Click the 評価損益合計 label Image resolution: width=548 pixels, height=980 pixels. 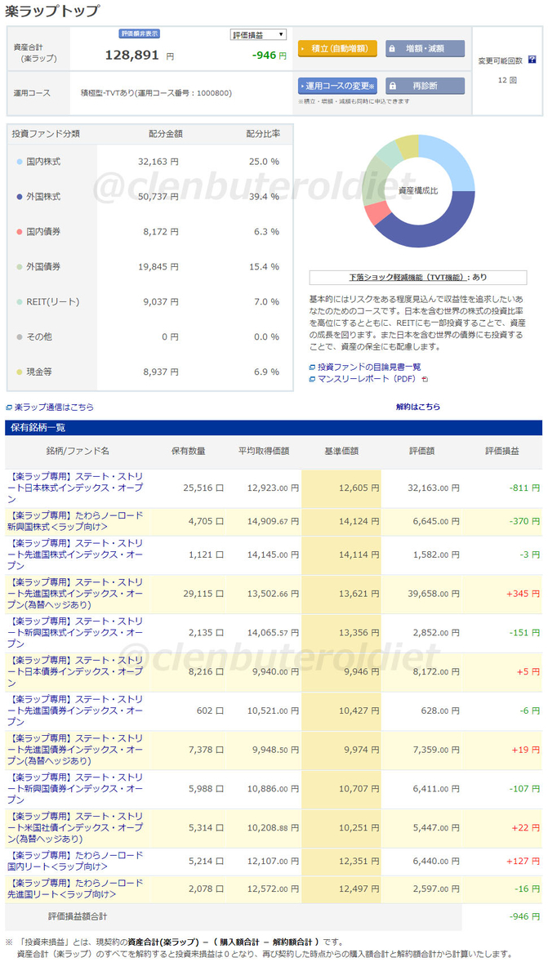pos(78,916)
